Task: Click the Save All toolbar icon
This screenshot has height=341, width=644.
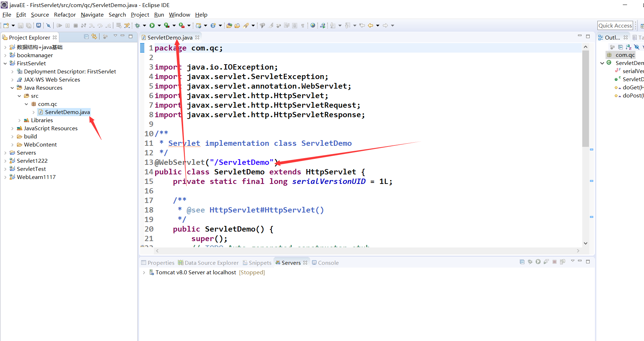Action: (29, 25)
